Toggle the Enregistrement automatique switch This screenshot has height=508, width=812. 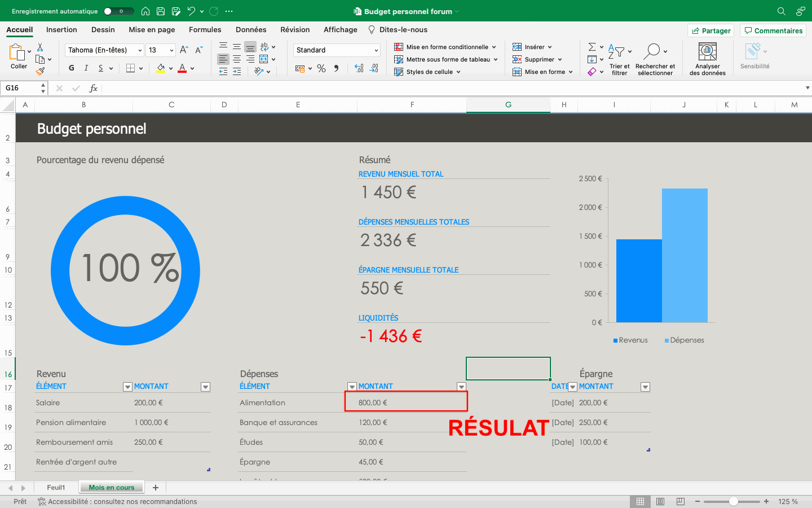(118, 11)
